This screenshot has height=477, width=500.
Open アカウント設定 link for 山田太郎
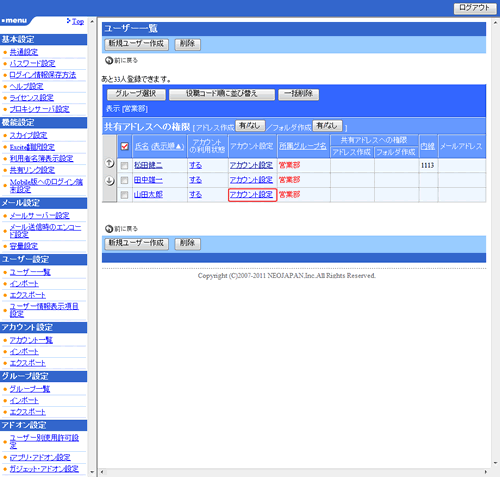pos(251,195)
